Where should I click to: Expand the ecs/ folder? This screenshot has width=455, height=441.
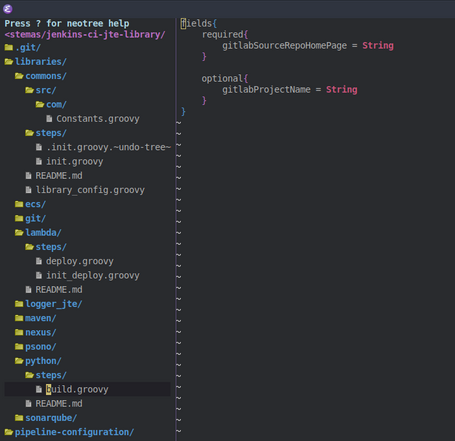35,204
